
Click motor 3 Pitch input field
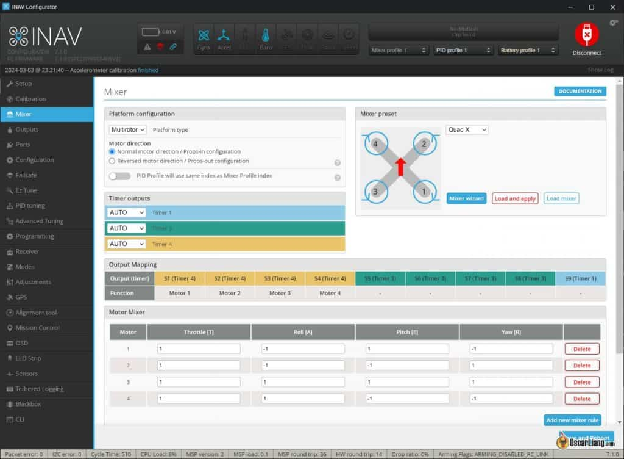[x=407, y=382]
